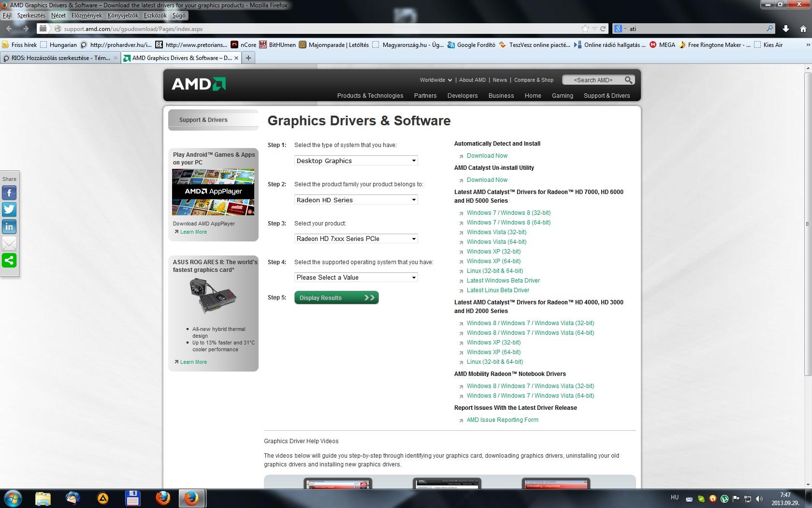The width and height of the screenshot is (812, 508).
Task: Open the Radeon HD Series family dropdown
Action: point(356,200)
